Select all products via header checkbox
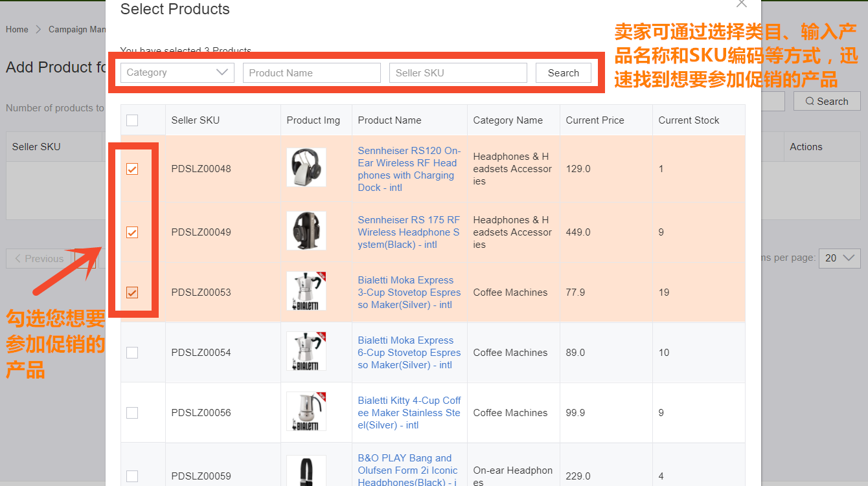 pyautogui.click(x=132, y=120)
